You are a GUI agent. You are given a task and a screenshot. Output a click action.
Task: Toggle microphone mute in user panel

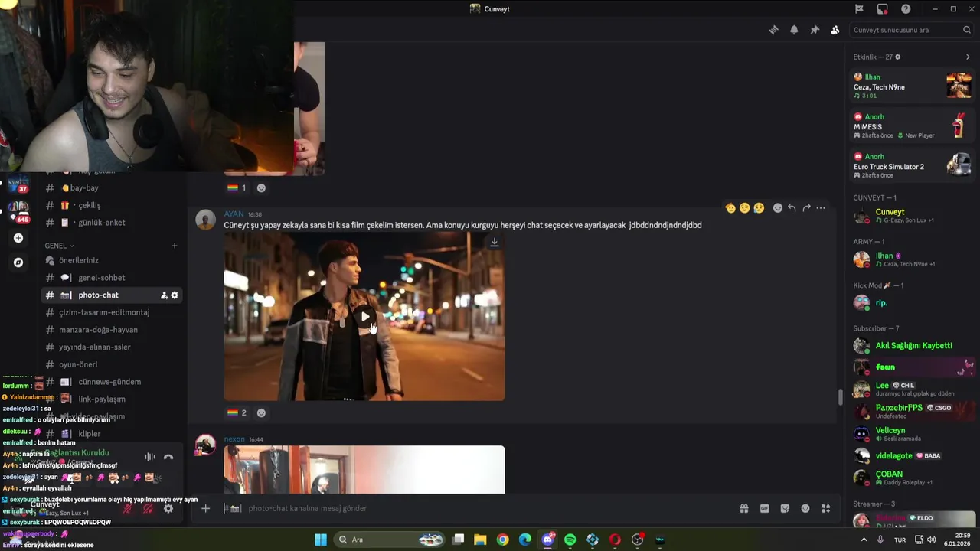127,508
